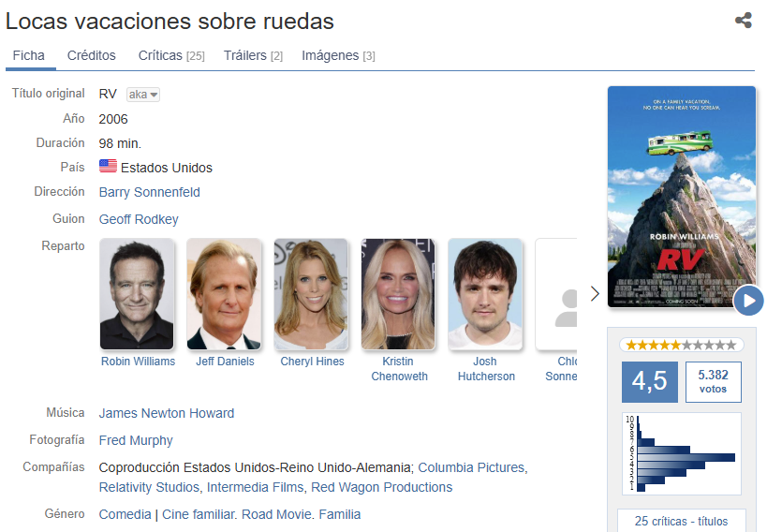Open the Críticas tab

pos(171,56)
